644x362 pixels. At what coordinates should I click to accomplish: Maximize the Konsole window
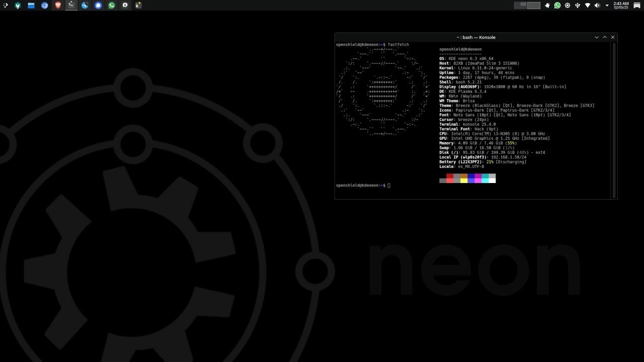[x=605, y=37]
